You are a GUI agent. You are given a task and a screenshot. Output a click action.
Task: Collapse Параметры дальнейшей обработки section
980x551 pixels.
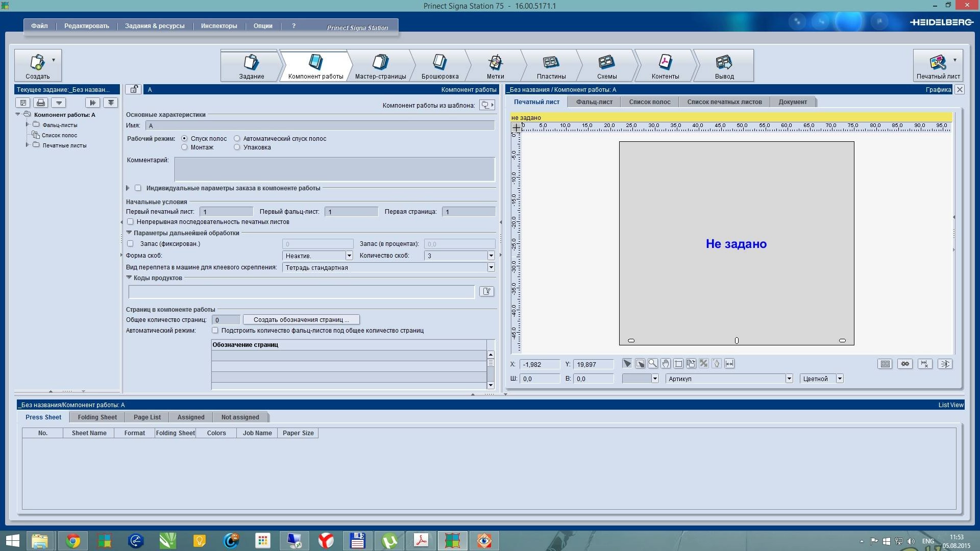129,233
